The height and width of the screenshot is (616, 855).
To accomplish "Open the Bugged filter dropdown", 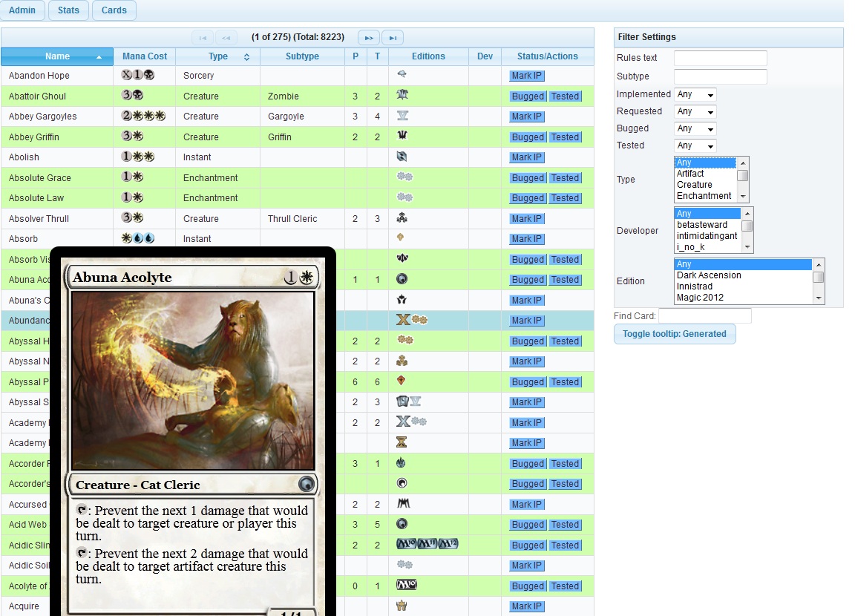I will point(695,129).
